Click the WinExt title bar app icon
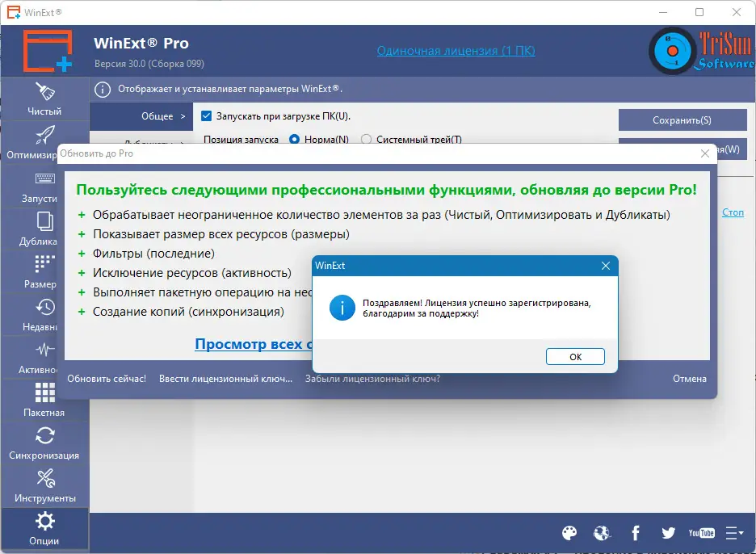 (14, 12)
